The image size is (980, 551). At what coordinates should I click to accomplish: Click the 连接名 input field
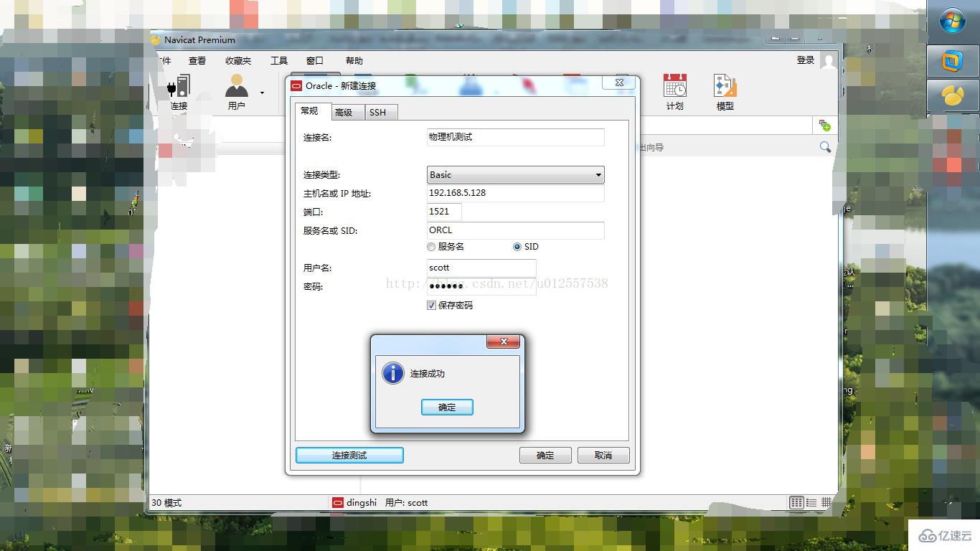(516, 137)
